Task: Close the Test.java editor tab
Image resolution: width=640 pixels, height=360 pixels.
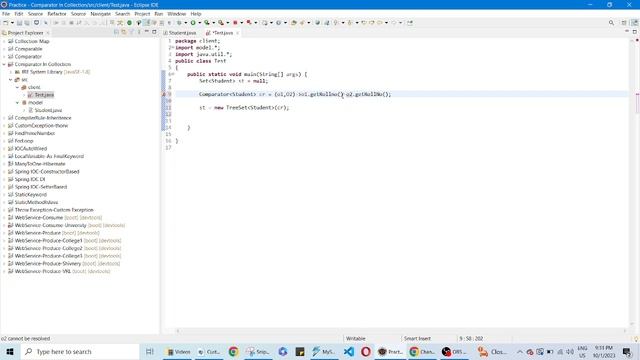Action: (237, 33)
